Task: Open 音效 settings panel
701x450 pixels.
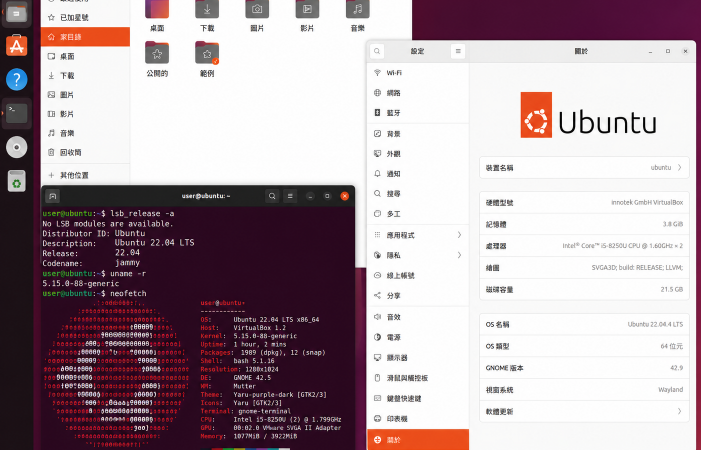Action: tap(418, 317)
